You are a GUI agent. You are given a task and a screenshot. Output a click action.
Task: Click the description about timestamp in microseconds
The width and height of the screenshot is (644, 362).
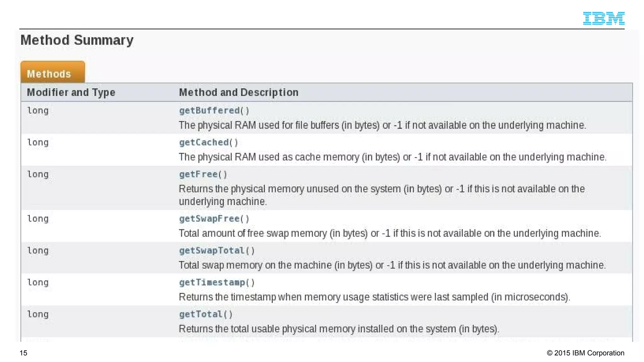point(375,297)
